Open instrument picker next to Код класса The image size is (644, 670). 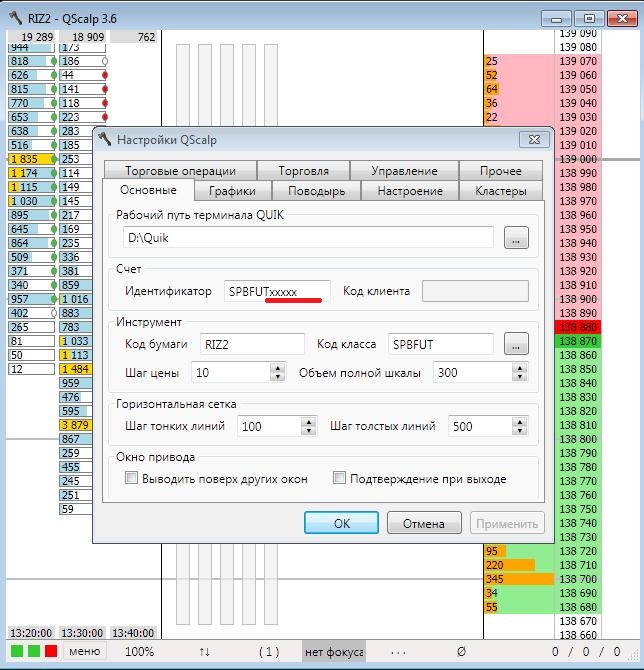tap(516, 344)
